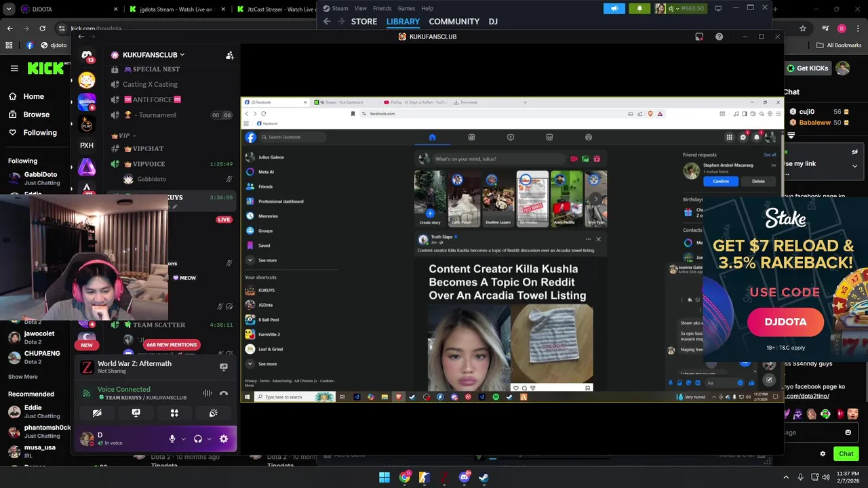Join the VIPVOICE voice channel
868x488 pixels.
[x=149, y=164]
